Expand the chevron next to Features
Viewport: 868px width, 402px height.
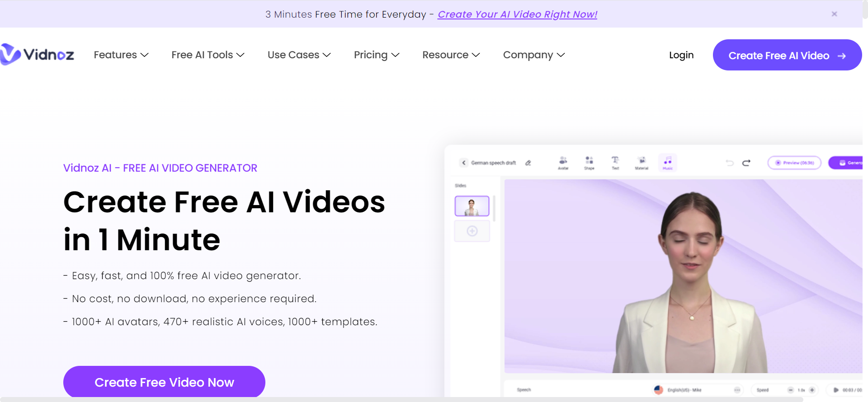tap(145, 55)
